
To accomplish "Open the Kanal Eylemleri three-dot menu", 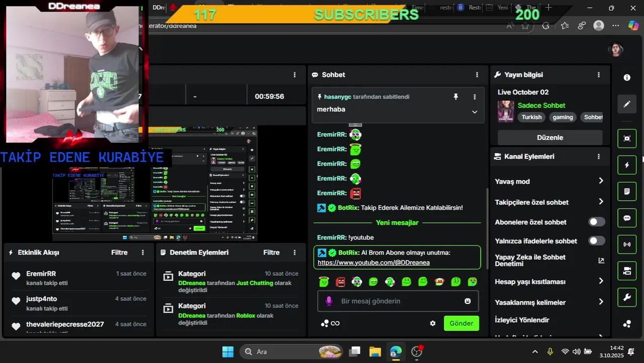I will click(x=599, y=156).
